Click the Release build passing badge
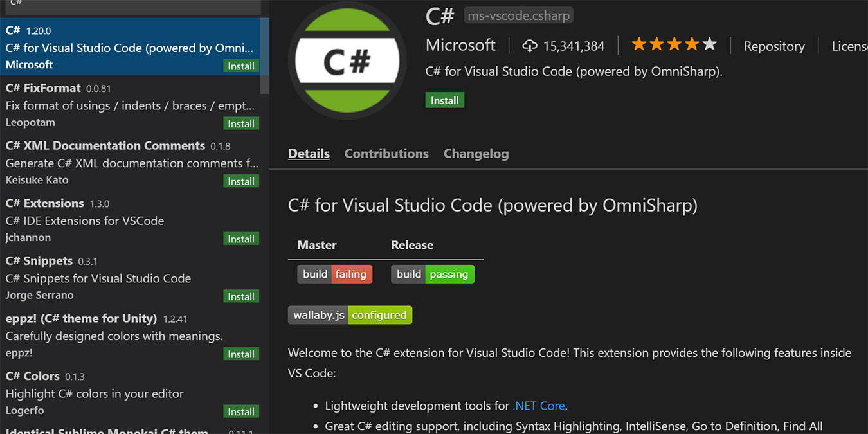This screenshot has height=434, width=868. pos(433,274)
